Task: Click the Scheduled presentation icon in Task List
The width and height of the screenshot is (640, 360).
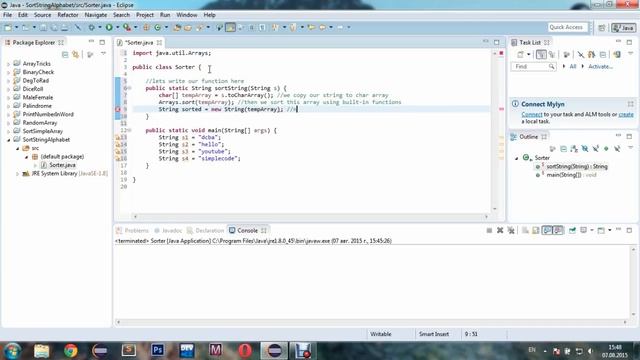Action: (552, 54)
